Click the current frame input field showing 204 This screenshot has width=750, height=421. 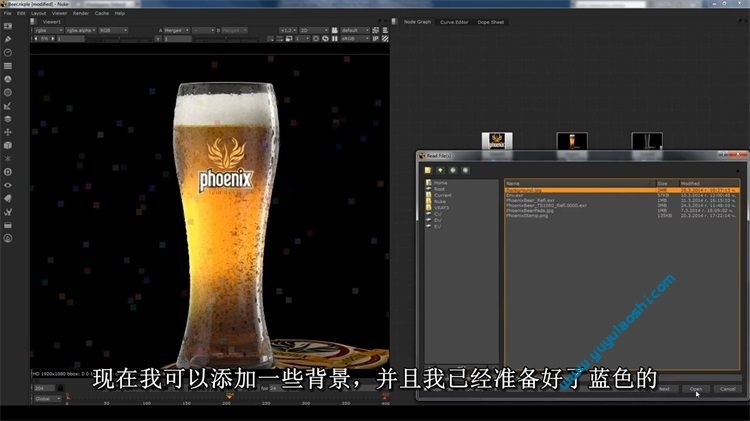point(44,388)
